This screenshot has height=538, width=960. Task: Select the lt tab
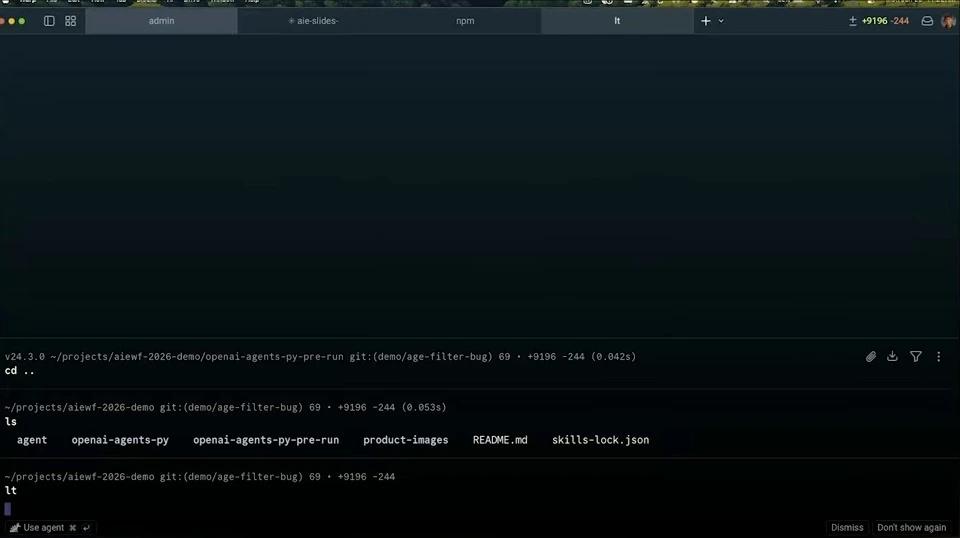coord(617,21)
